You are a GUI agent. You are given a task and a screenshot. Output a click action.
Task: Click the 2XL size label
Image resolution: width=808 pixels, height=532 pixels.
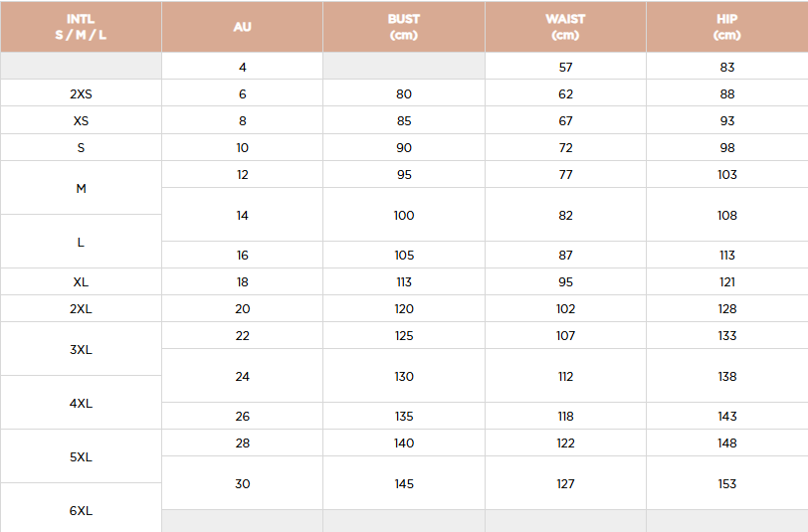pyautogui.click(x=81, y=308)
